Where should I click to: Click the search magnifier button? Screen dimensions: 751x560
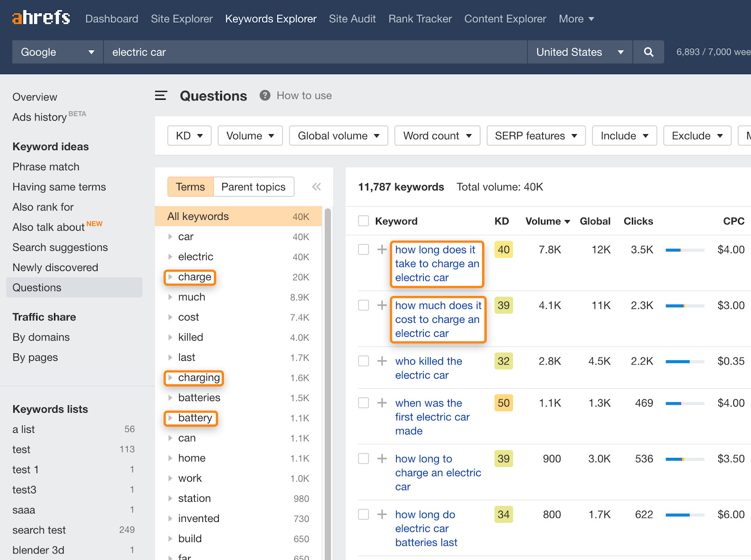pos(648,52)
